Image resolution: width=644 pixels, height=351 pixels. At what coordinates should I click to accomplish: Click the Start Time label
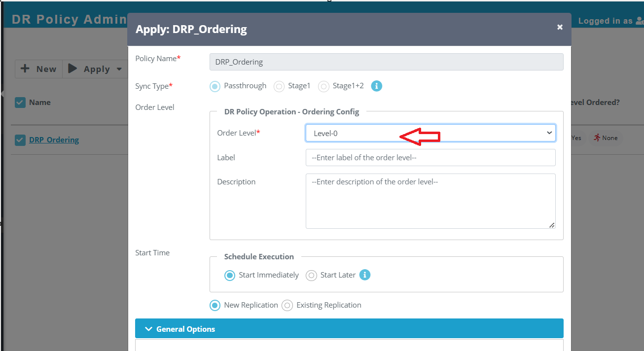click(x=152, y=253)
